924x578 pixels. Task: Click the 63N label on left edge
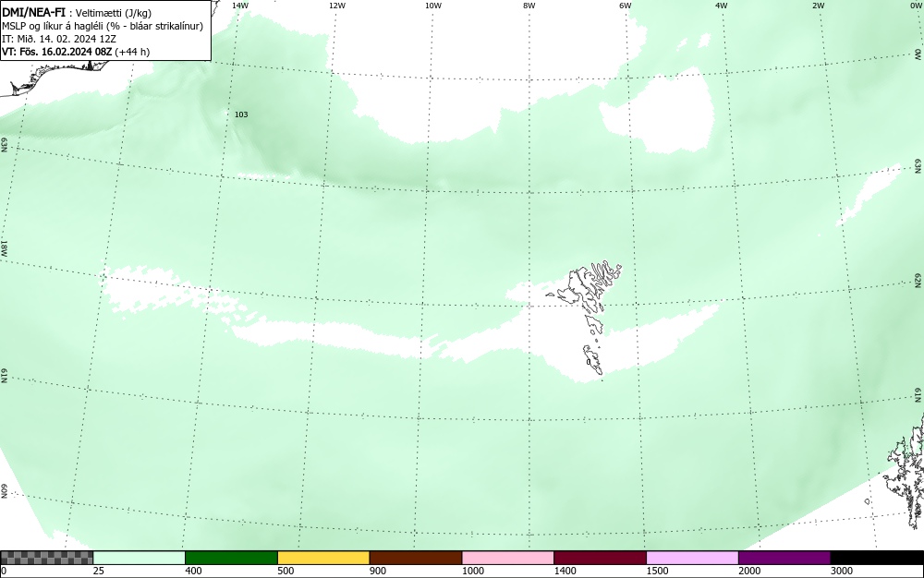[x=4, y=145]
